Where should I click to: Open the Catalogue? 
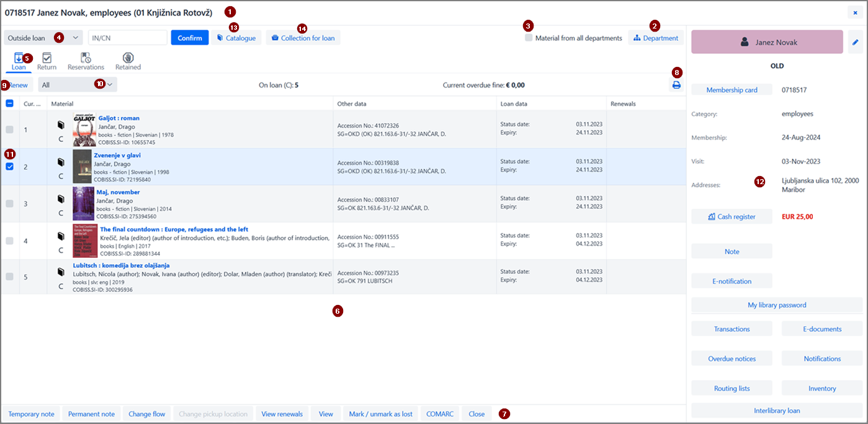pos(236,37)
